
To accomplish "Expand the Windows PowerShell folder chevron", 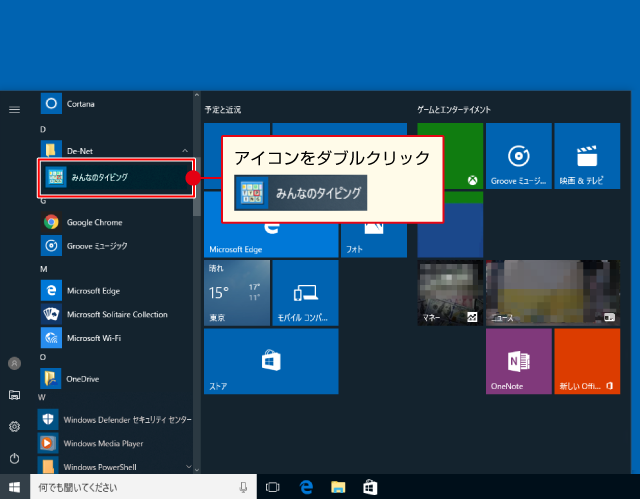I will 189,466.
